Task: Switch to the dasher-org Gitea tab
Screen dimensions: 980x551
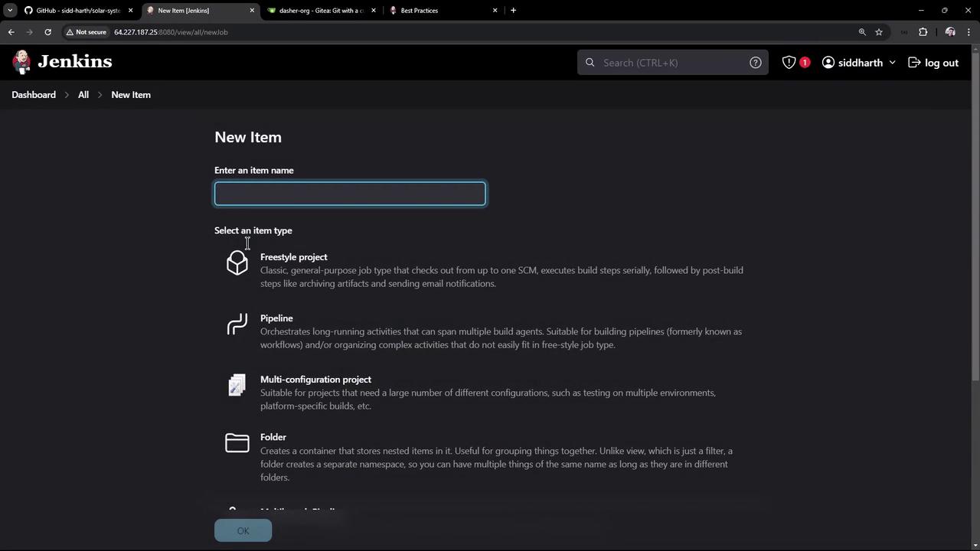Action: (x=322, y=11)
